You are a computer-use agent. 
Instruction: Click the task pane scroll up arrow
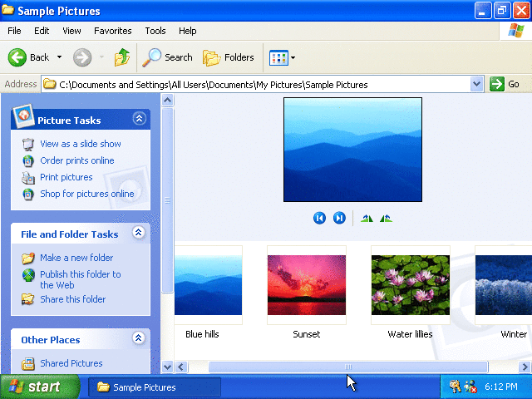click(x=168, y=100)
